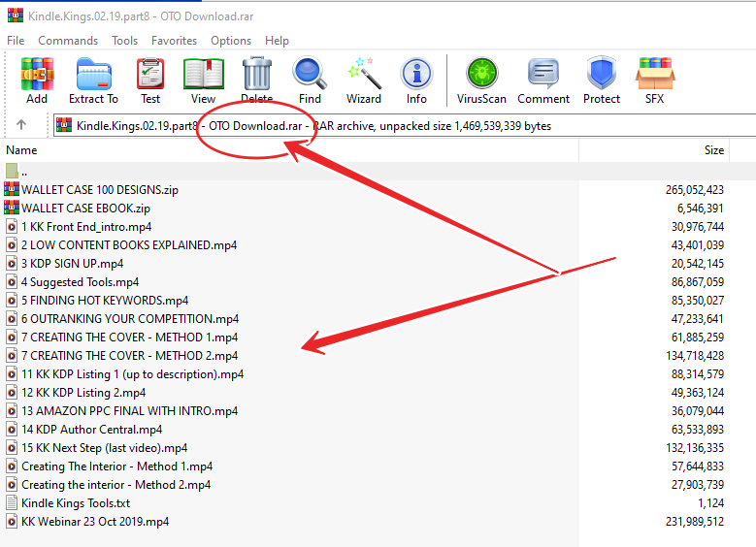Screen dimensions: 756x547
Task: Select 4 Suggested Tools.mp4
Action: coord(80,282)
